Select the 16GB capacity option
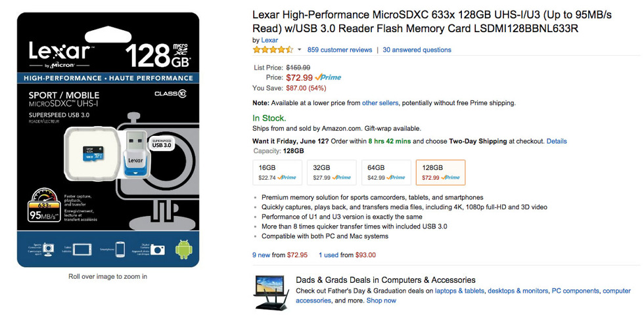This screenshot has height=315, width=644. click(277, 173)
